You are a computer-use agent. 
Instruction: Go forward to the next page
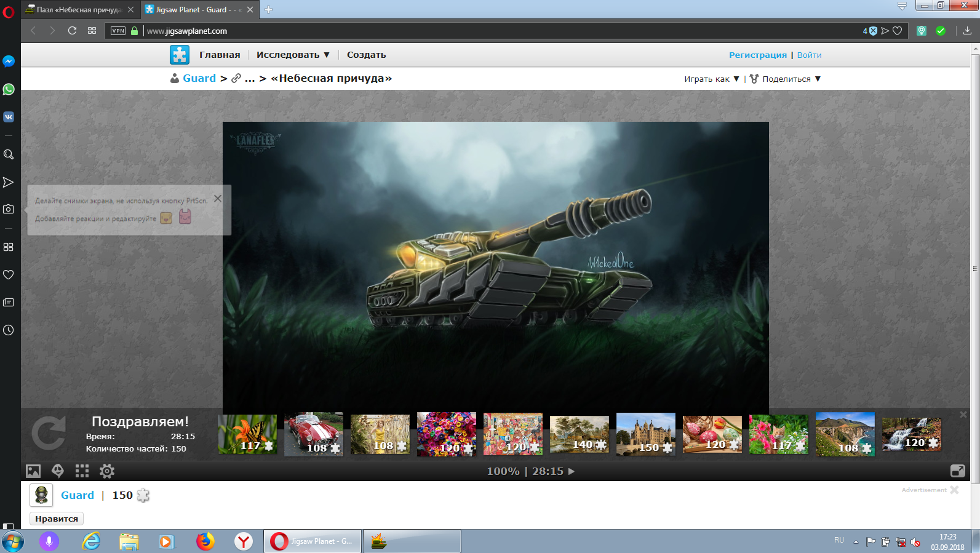point(52,31)
